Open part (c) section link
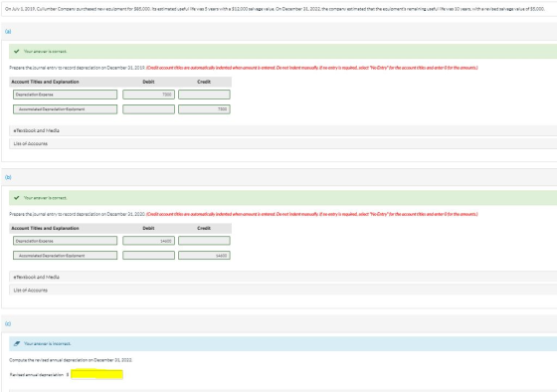557x392 pixels. tap(8, 323)
